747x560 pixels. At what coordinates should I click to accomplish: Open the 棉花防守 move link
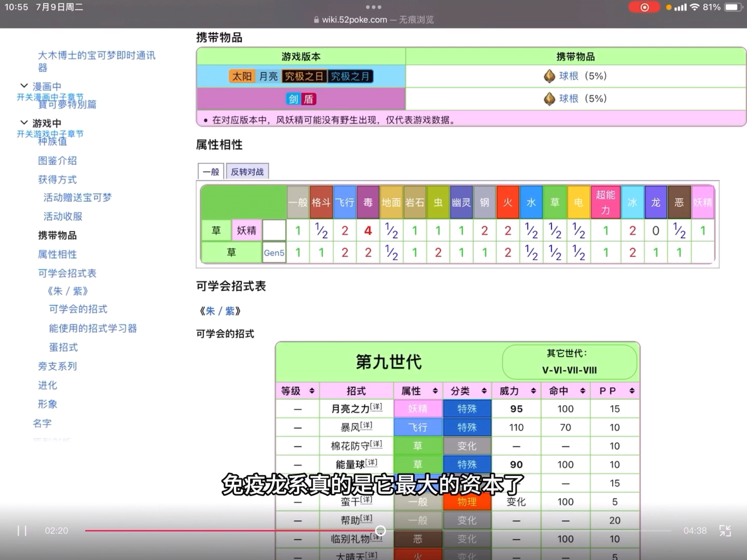351,446
